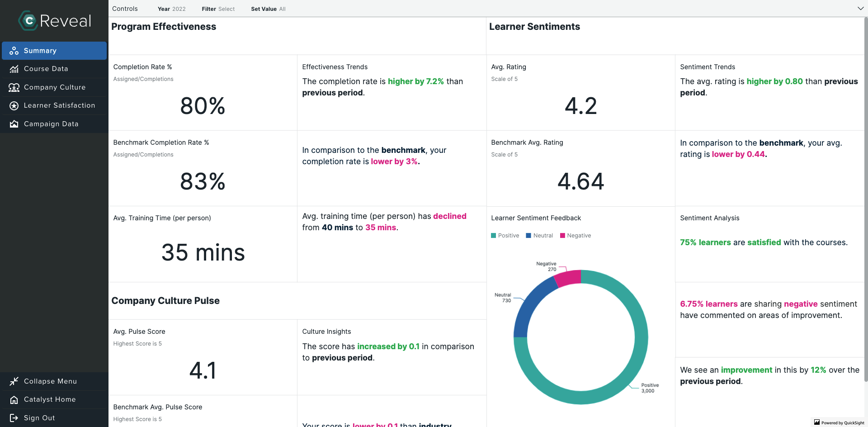Click the Collapse Menu arrows icon

(x=14, y=381)
